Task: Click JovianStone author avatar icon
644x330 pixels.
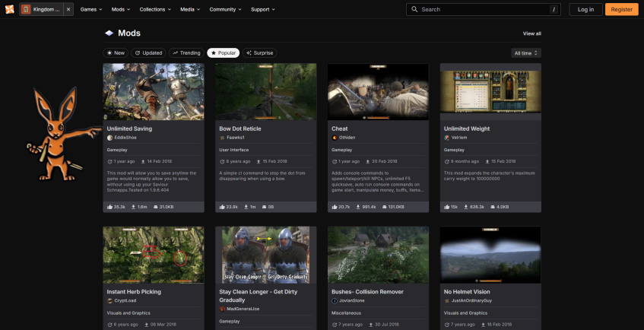Action: [x=335, y=301]
